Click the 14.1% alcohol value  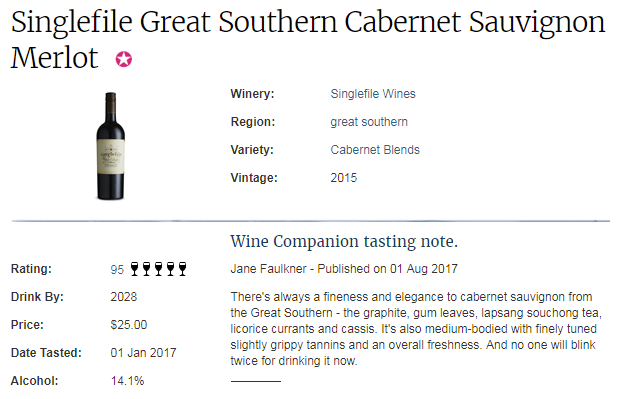coord(127,381)
